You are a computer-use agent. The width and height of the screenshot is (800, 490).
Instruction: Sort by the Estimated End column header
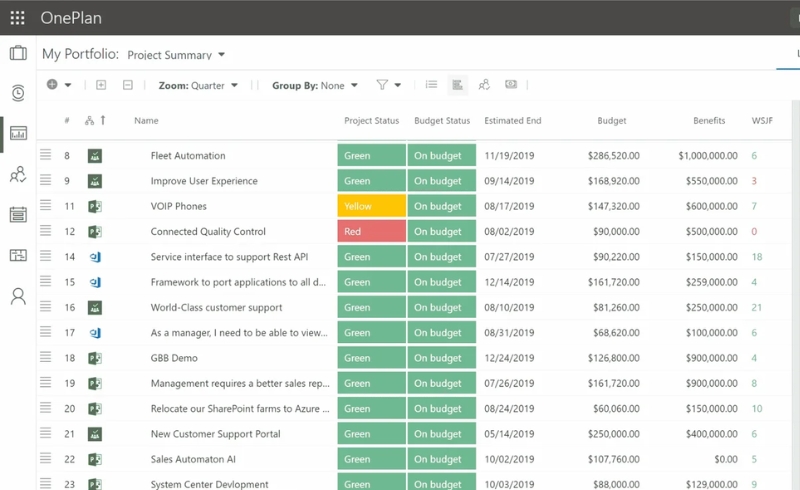[x=513, y=120]
